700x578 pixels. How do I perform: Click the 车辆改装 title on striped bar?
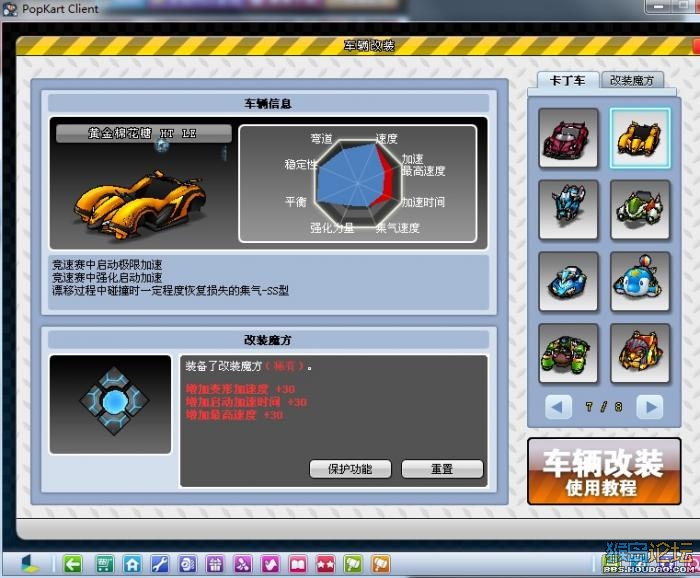pos(369,46)
